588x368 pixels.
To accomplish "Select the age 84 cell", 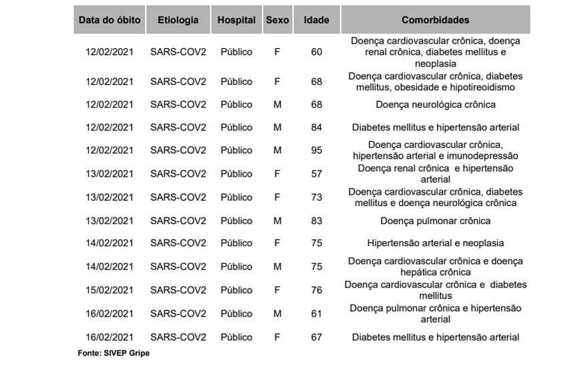I will (317, 127).
